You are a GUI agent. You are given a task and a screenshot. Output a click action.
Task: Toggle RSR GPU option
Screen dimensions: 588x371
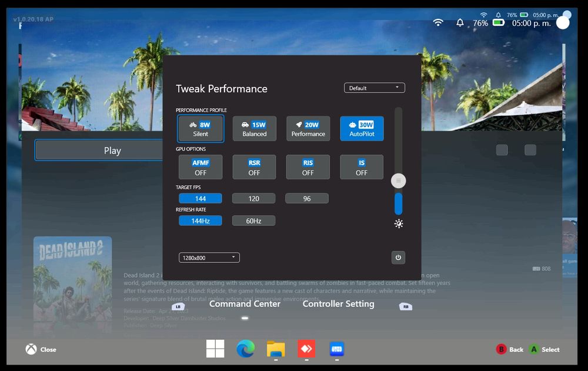pyautogui.click(x=254, y=167)
